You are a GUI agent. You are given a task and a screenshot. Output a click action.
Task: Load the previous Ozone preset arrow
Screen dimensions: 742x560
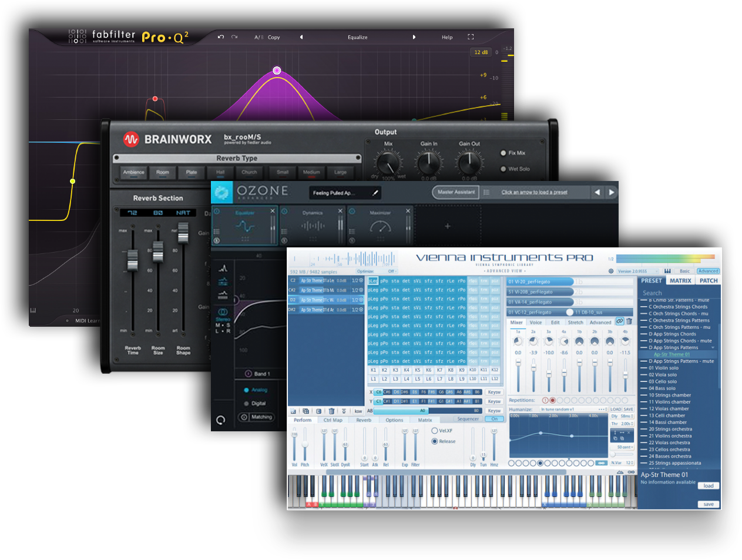[x=597, y=192]
